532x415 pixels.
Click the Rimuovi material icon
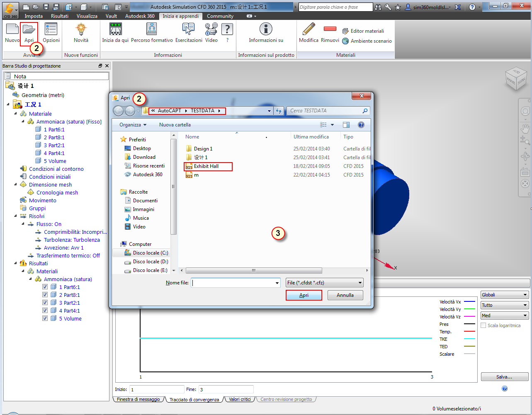(330, 29)
